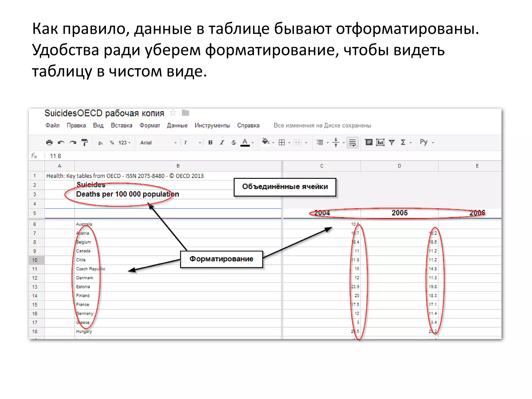Open the Вставка menu

tap(122, 125)
